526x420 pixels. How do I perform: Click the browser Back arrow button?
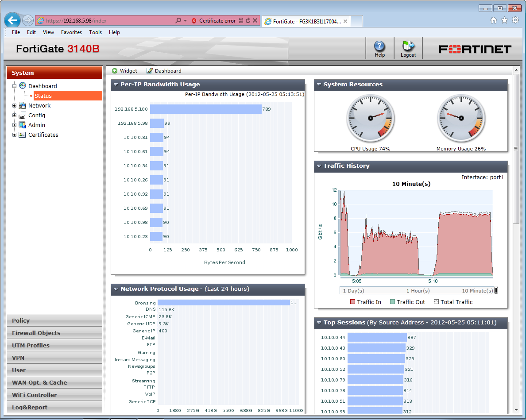click(12, 20)
